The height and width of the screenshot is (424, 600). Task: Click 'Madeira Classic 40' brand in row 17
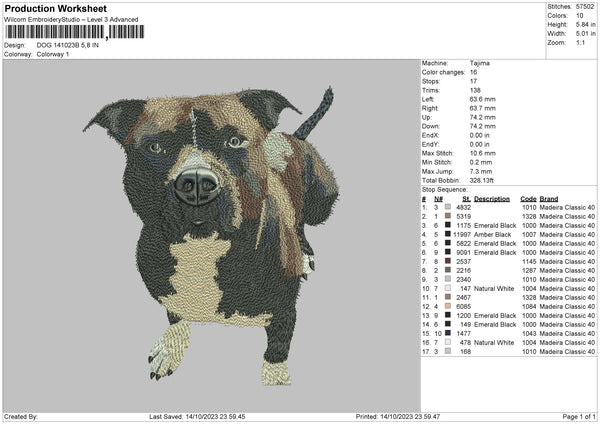[567, 352]
